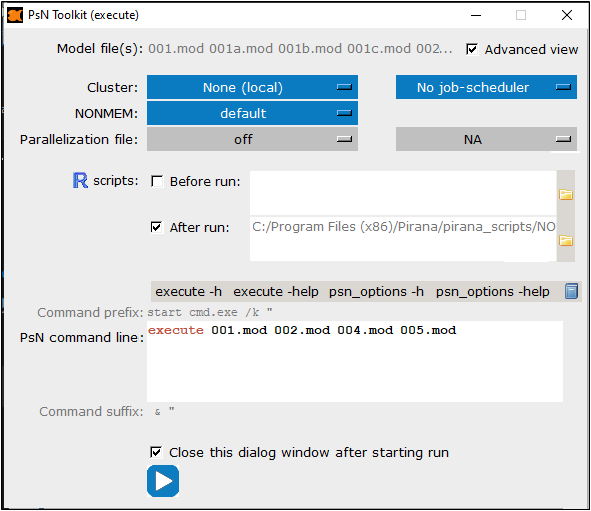The image size is (591, 511).
Task: Close the PsN Toolkit window
Action: click(567, 15)
